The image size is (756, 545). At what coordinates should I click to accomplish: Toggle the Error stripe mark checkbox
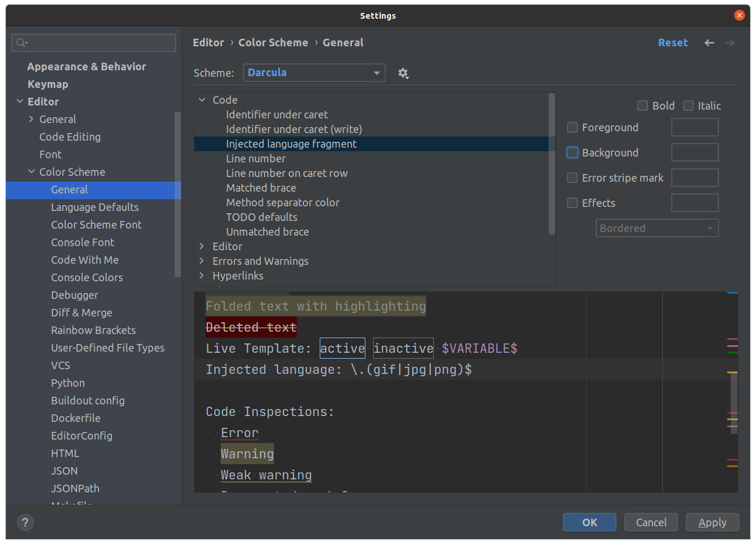(573, 178)
